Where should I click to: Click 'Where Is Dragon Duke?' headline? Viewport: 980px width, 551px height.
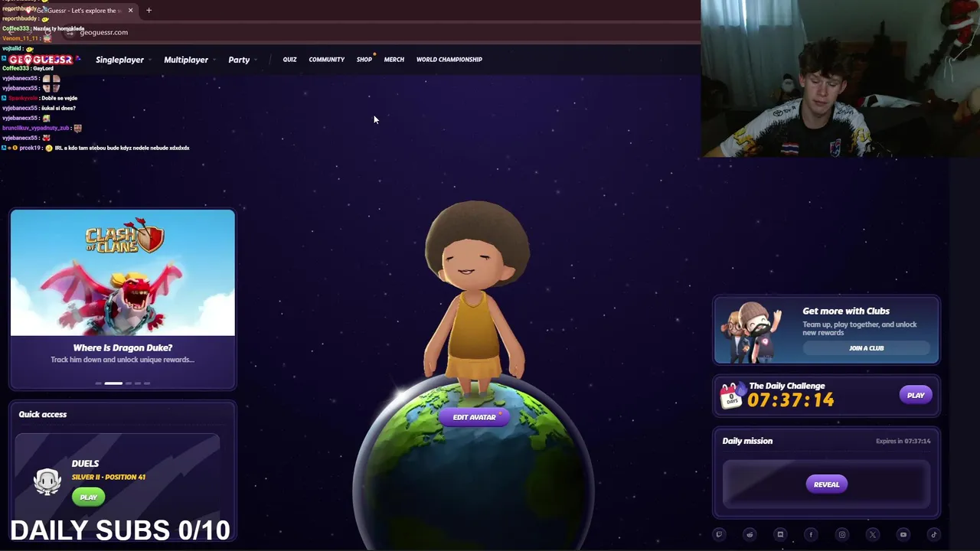tap(122, 348)
